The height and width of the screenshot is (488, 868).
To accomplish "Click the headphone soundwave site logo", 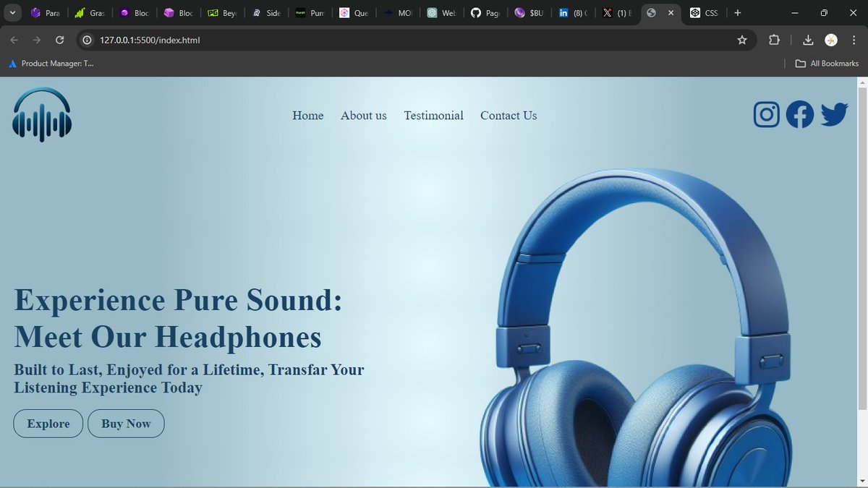I will 42,114.
